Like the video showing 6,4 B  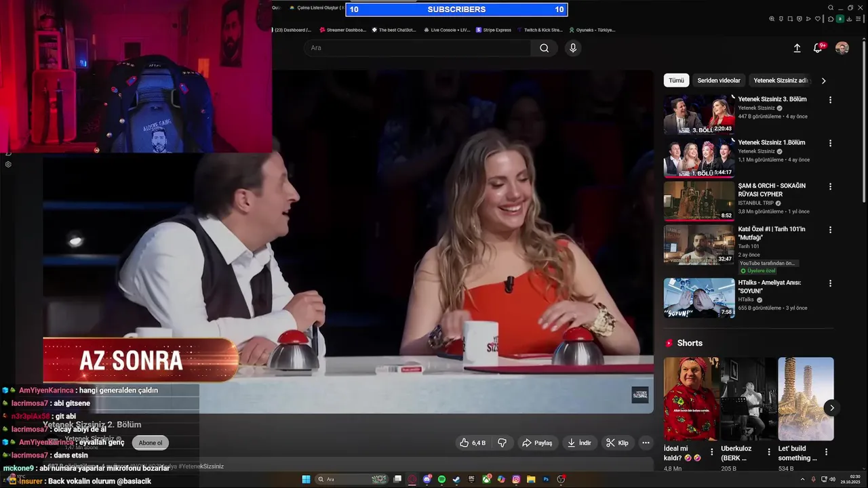(473, 443)
